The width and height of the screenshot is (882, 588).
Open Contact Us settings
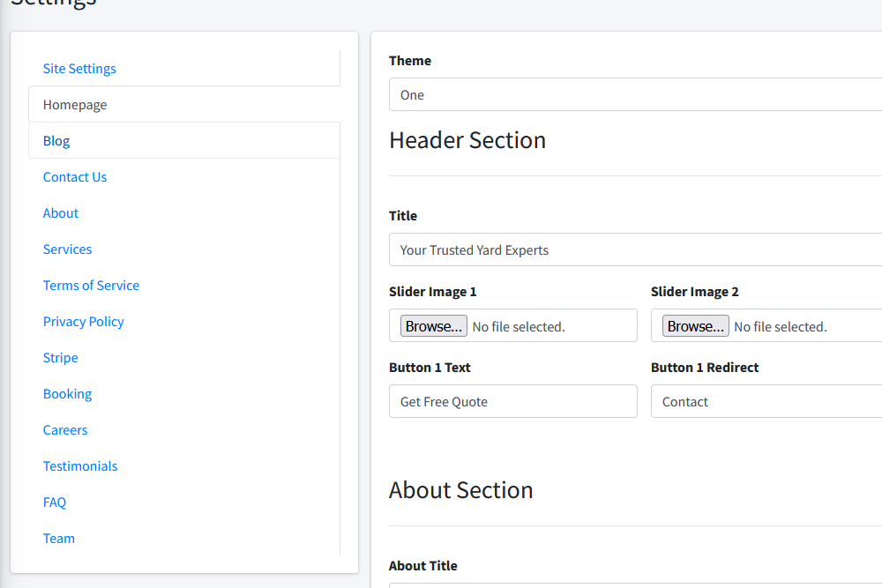75,177
